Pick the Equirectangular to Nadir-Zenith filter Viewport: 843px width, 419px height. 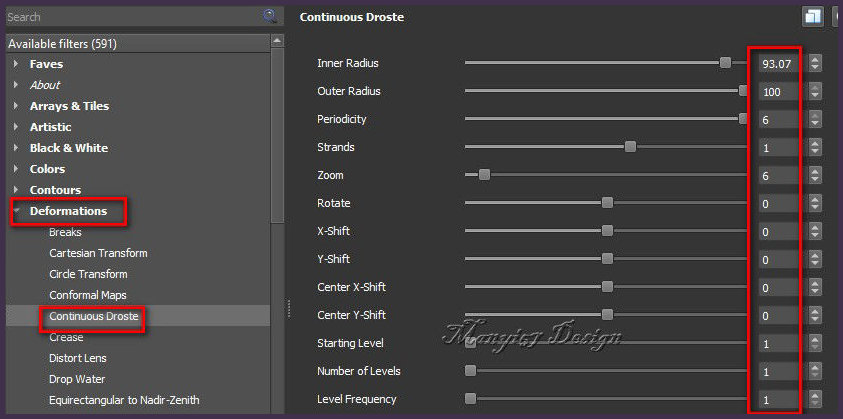click(x=124, y=400)
